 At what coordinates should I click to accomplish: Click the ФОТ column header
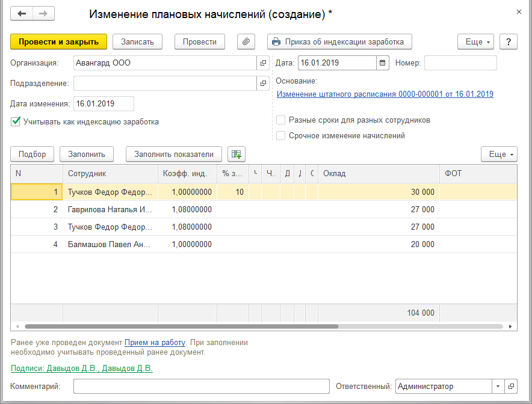[478, 174]
